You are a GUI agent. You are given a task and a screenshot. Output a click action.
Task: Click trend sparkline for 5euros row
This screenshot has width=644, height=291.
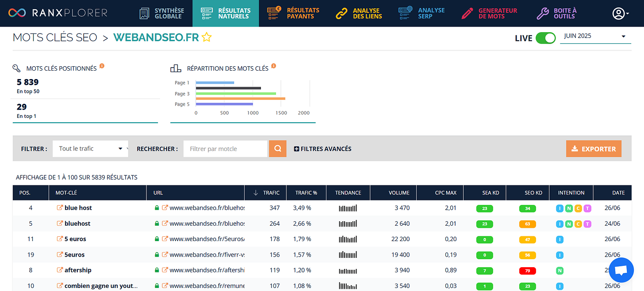point(348,255)
